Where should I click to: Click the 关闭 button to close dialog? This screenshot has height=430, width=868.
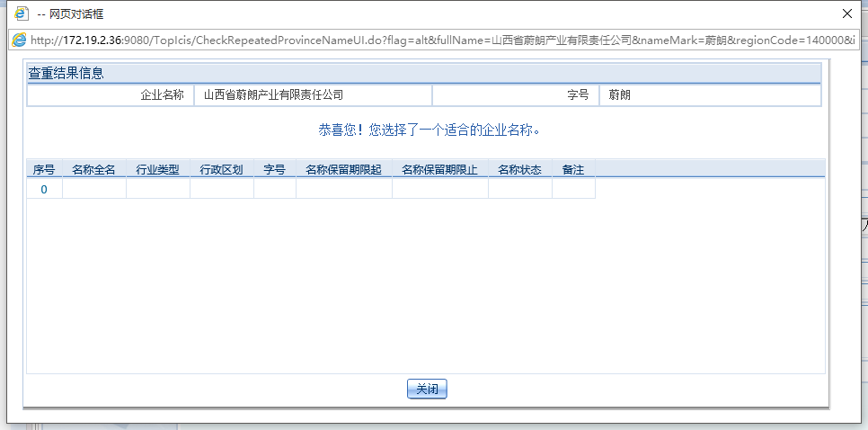coord(427,389)
